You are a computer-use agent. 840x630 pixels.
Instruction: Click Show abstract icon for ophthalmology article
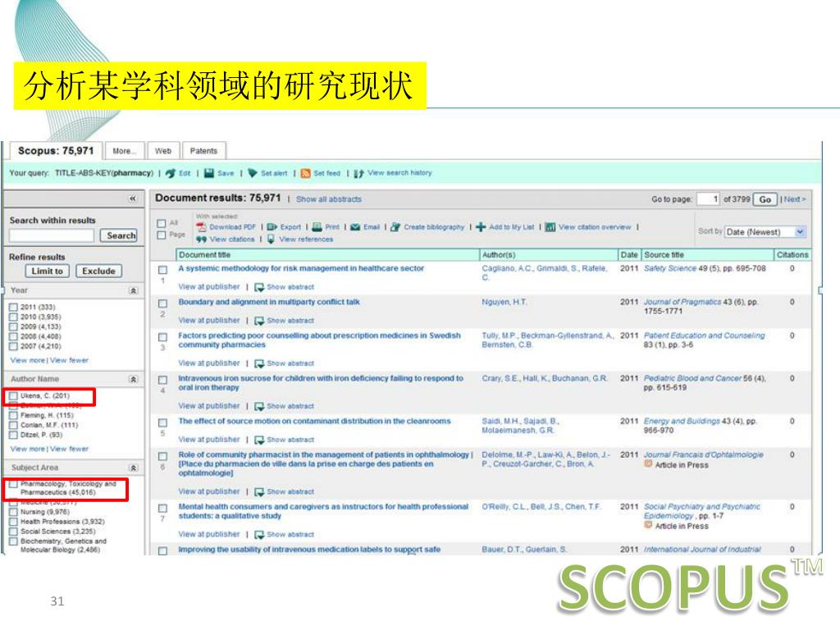259,492
